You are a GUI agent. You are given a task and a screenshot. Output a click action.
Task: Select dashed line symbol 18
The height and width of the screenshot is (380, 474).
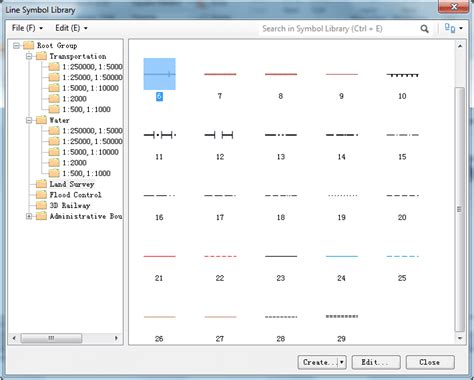pyautogui.click(x=281, y=195)
